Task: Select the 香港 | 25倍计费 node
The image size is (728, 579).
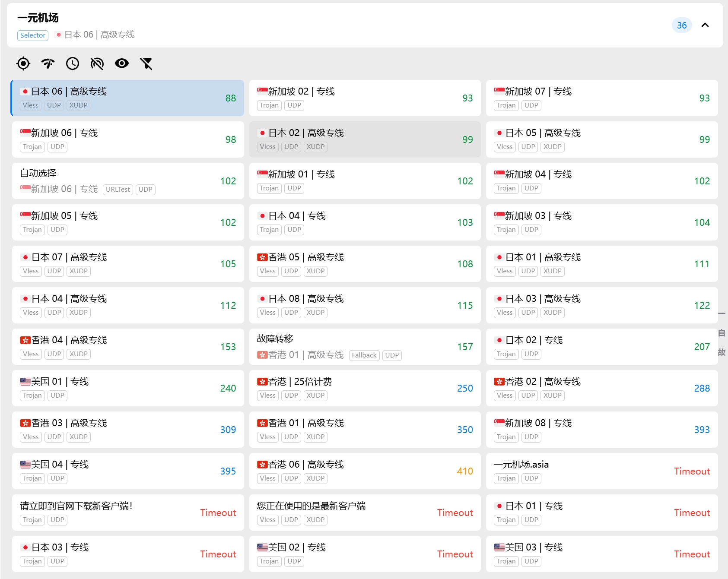Action: 365,388
